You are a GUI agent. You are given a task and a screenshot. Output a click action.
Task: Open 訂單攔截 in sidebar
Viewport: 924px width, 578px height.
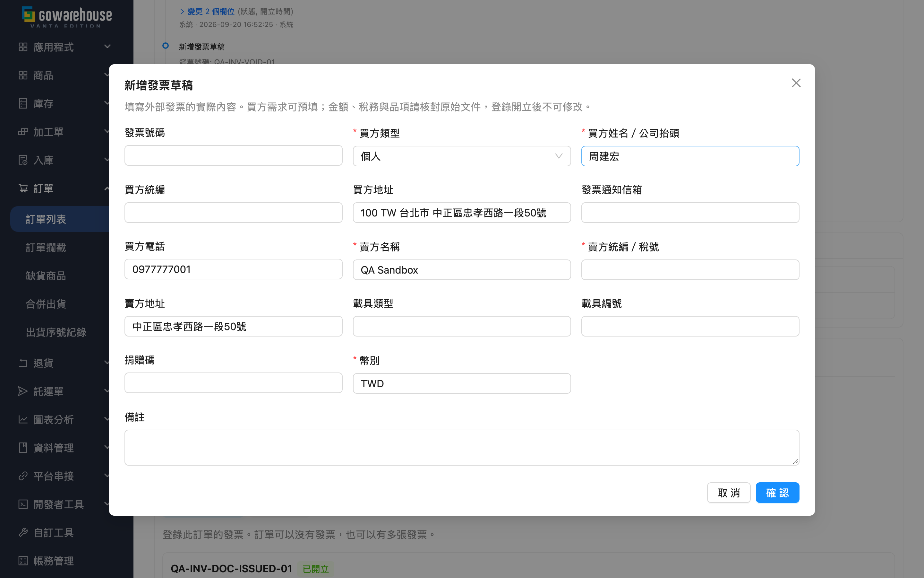click(46, 247)
